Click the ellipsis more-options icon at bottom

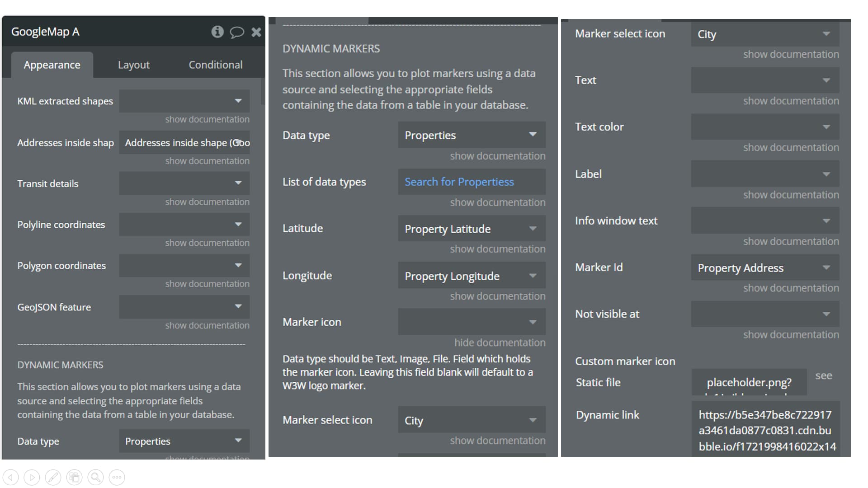pos(117,477)
